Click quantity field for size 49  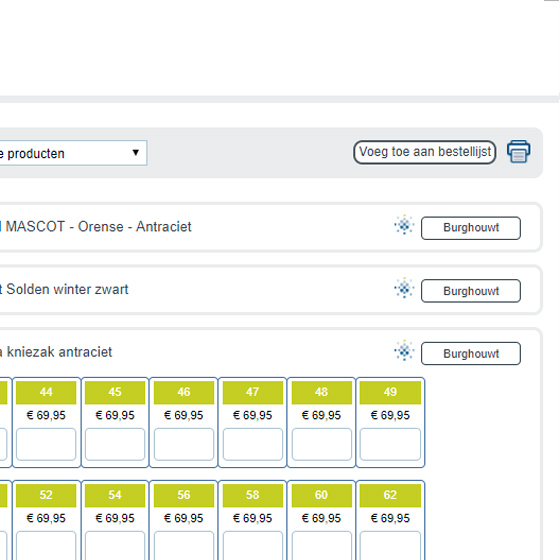pos(390,444)
